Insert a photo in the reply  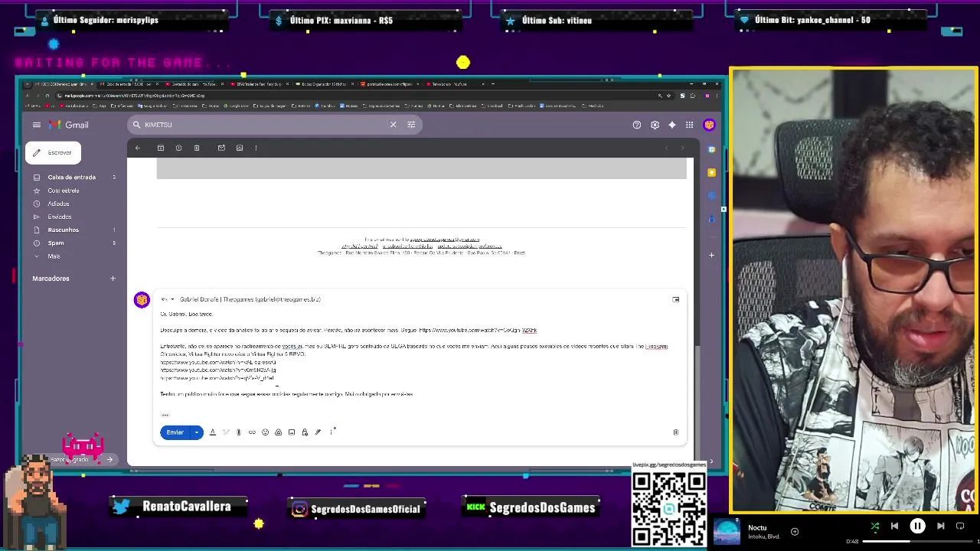(x=292, y=432)
